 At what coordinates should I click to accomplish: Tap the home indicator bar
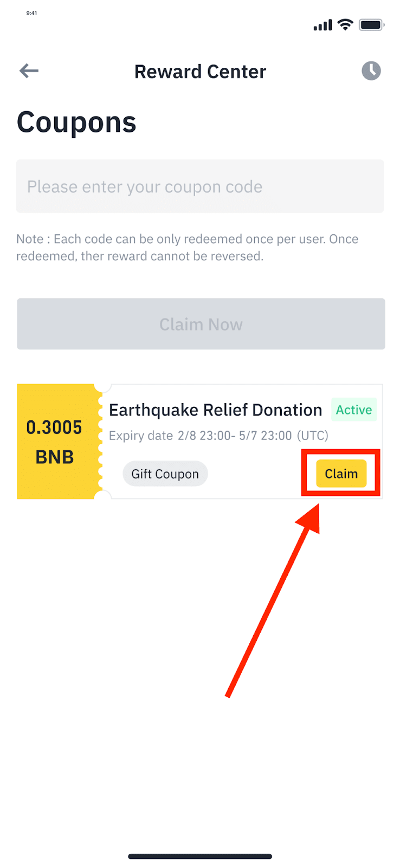200,857
